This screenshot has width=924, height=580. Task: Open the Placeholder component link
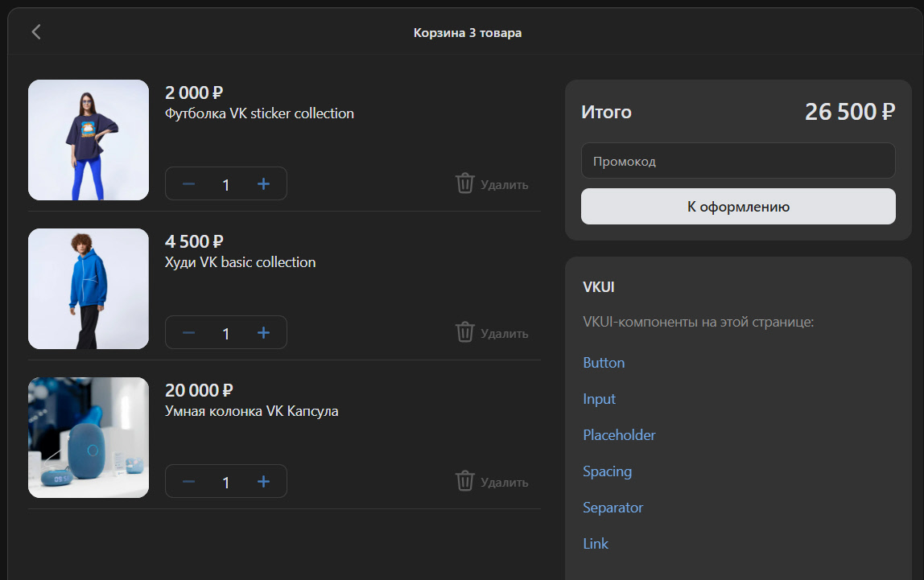[x=619, y=435]
